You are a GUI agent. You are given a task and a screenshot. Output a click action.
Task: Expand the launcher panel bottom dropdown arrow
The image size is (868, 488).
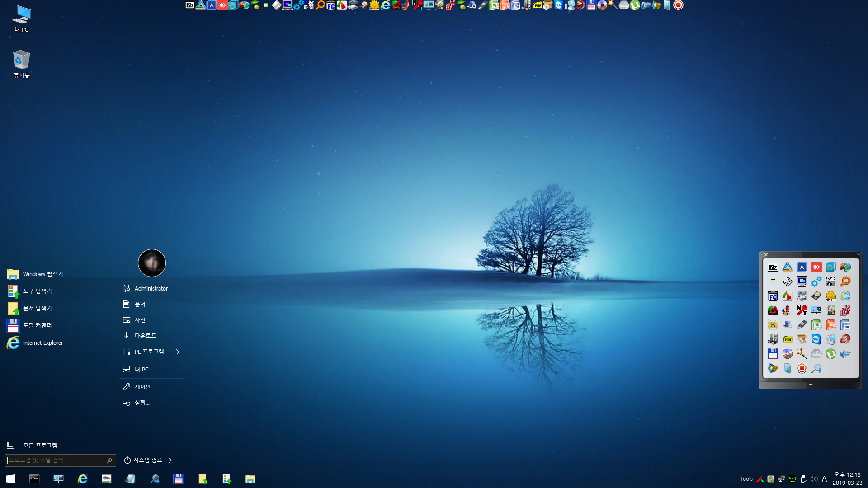tap(811, 385)
